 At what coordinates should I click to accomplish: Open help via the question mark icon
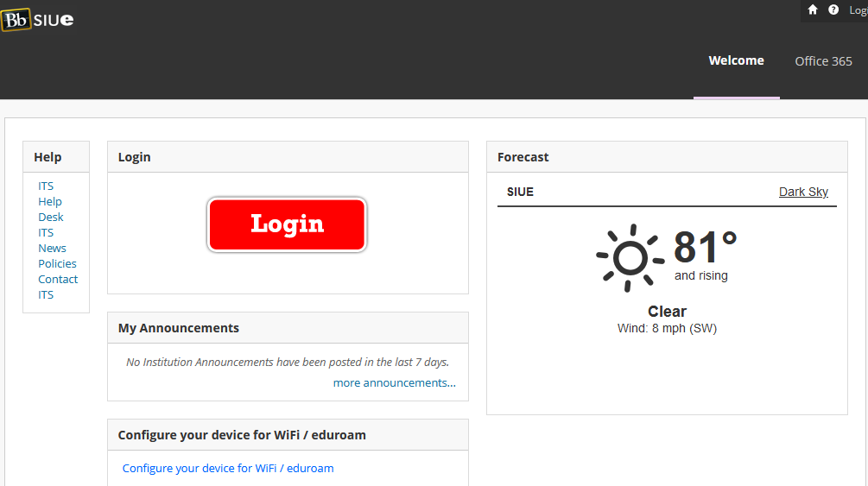[833, 9]
